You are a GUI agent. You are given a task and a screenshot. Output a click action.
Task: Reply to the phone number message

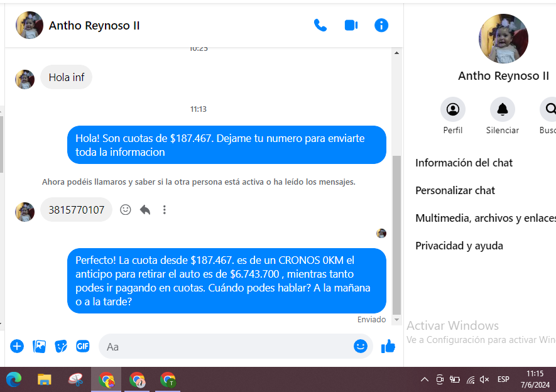(x=145, y=210)
